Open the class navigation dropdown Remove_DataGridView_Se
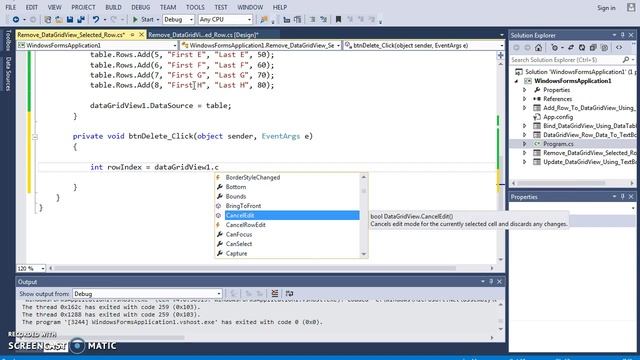 [261, 45]
